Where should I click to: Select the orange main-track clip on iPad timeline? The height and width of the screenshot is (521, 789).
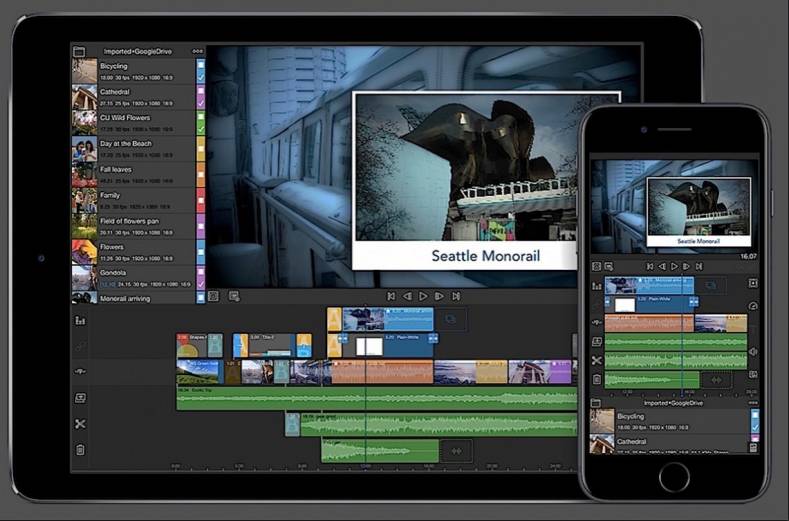(382, 371)
